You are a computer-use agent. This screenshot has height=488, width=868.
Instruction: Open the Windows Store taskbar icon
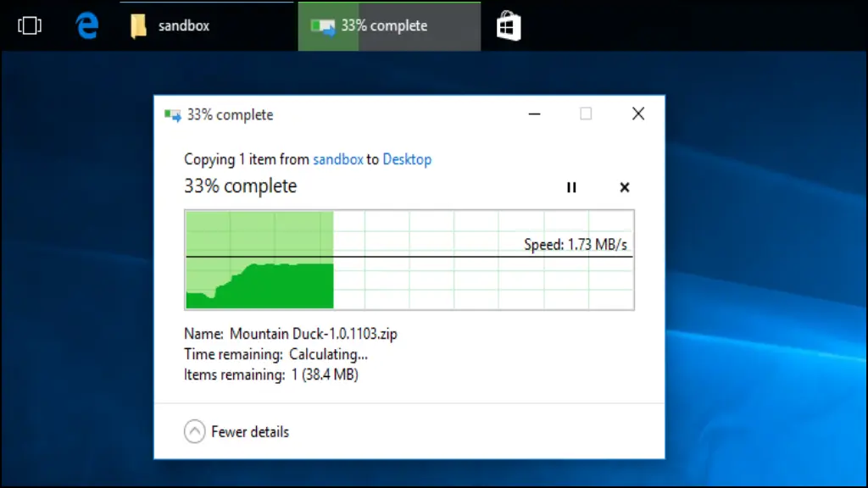coord(509,26)
